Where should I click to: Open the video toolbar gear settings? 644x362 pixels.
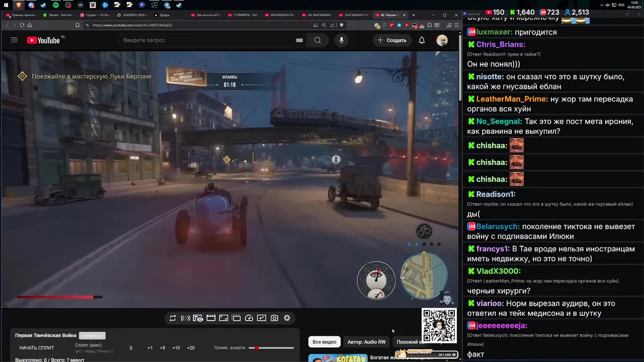click(287, 318)
